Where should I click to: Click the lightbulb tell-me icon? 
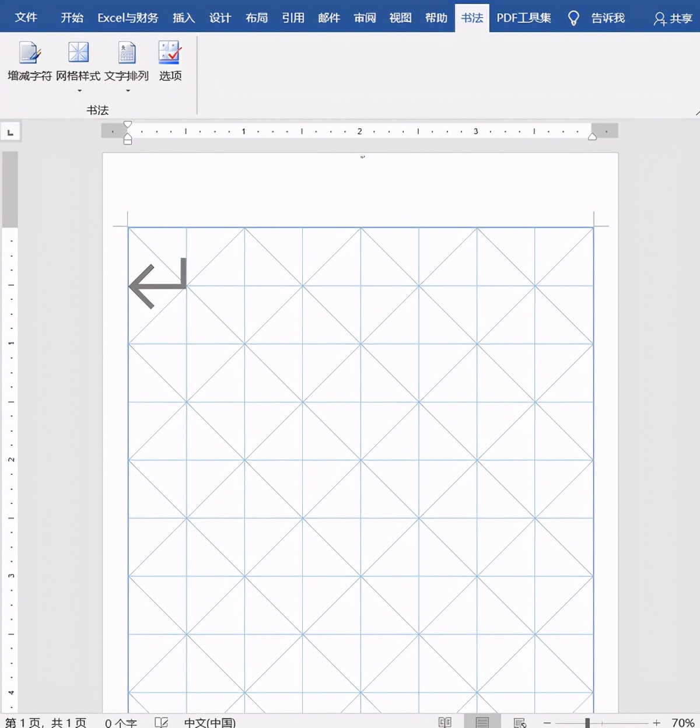point(573,19)
